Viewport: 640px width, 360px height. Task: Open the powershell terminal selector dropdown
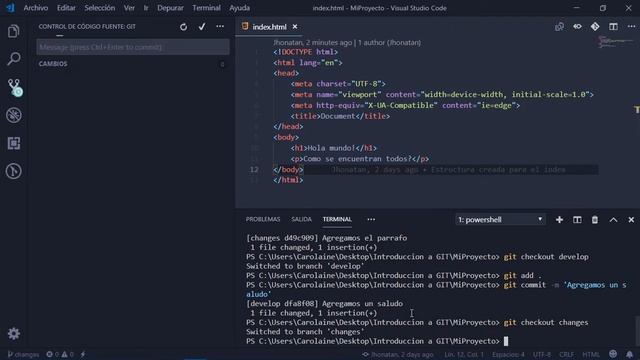(x=500, y=220)
